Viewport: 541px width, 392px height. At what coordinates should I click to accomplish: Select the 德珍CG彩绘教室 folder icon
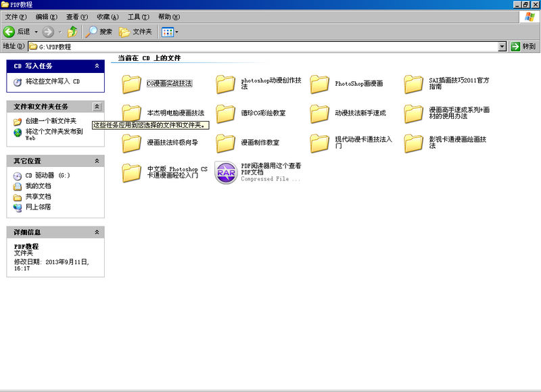point(226,114)
